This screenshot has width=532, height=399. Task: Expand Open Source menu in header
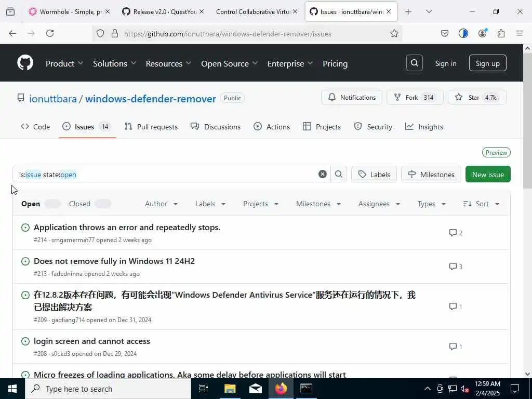click(x=229, y=63)
